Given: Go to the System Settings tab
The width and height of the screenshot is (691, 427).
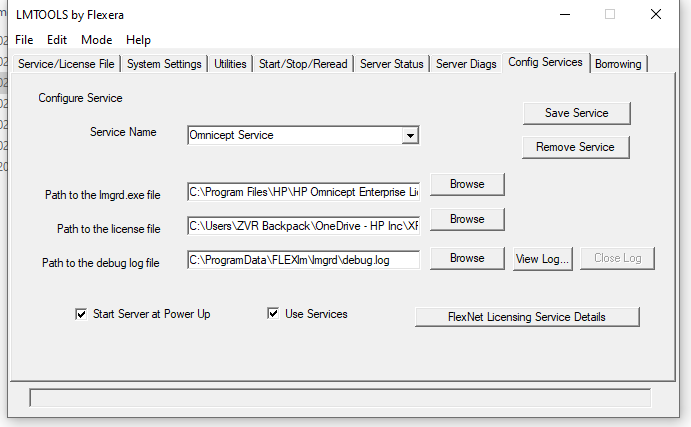Looking at the screenshot, I should tap(165, 64).
